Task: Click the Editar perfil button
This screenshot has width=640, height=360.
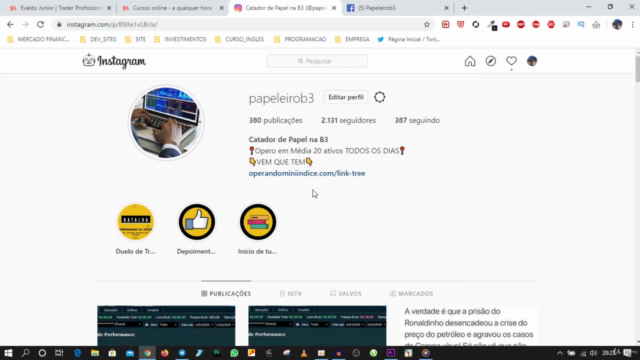Action: tap(346, 97)
